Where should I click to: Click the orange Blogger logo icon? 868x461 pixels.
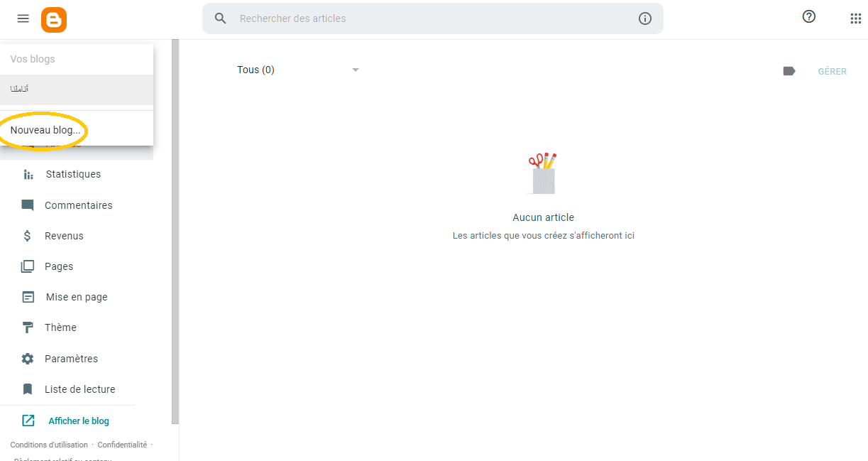pos(54,19)
